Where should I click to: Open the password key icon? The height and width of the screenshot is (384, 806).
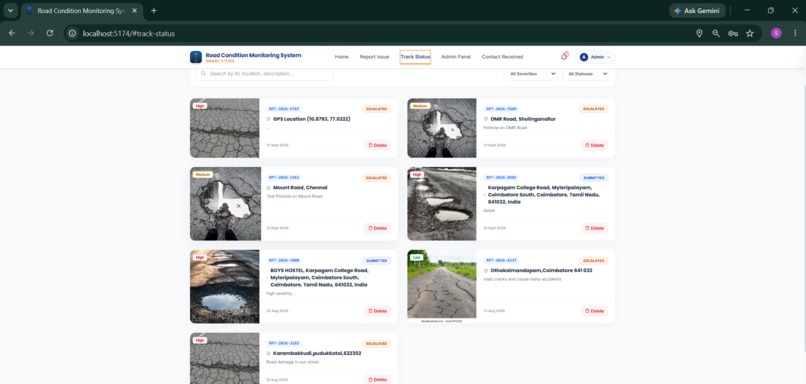click(733, 33)
